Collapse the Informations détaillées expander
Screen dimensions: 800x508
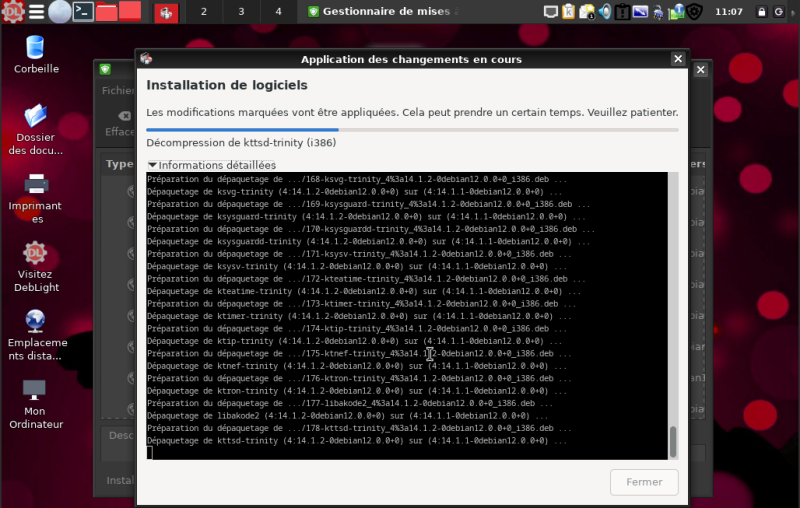point(152,165)
